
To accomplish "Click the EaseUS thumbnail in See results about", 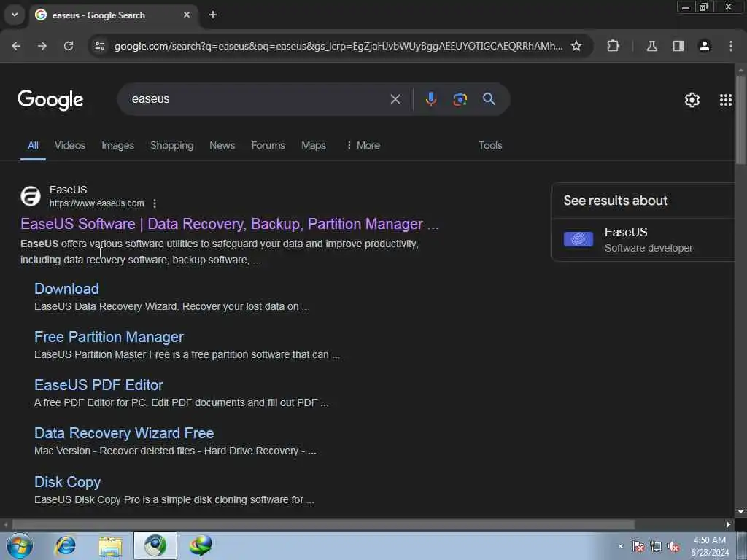I will [578, 239].
